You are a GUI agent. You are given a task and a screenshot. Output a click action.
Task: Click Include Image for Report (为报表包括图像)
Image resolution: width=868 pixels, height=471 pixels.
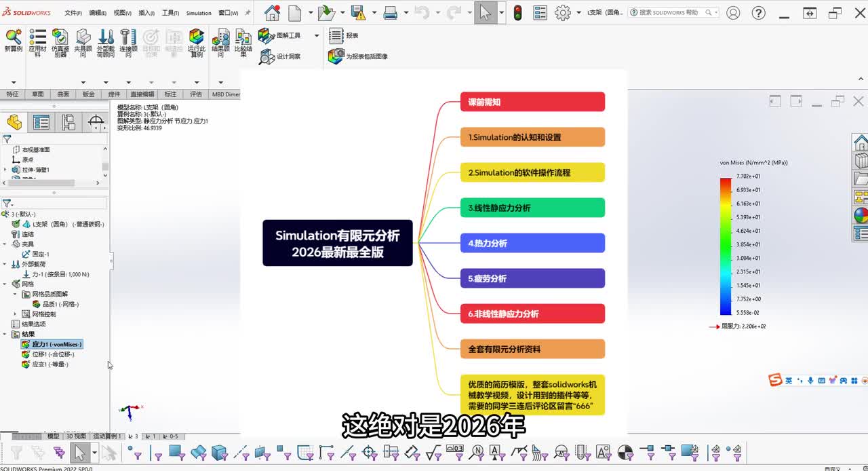(x=358, y=56)
